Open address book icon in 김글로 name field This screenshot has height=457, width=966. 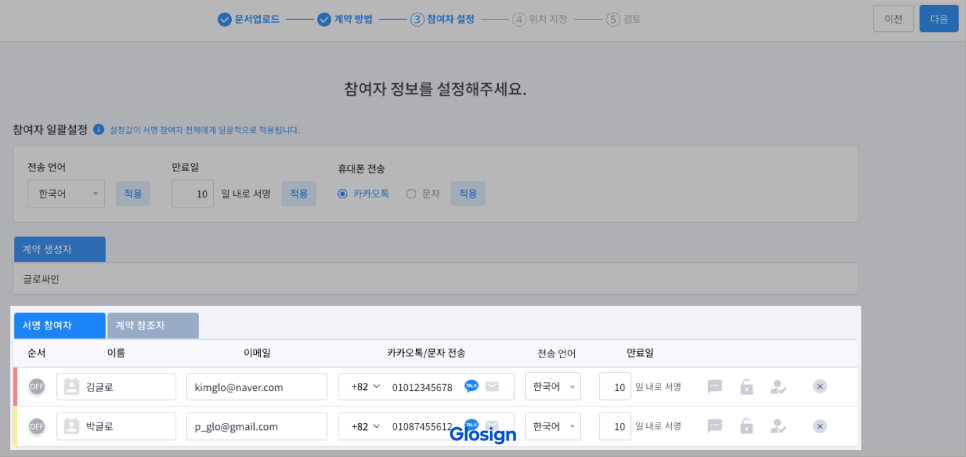coord(72,387)
